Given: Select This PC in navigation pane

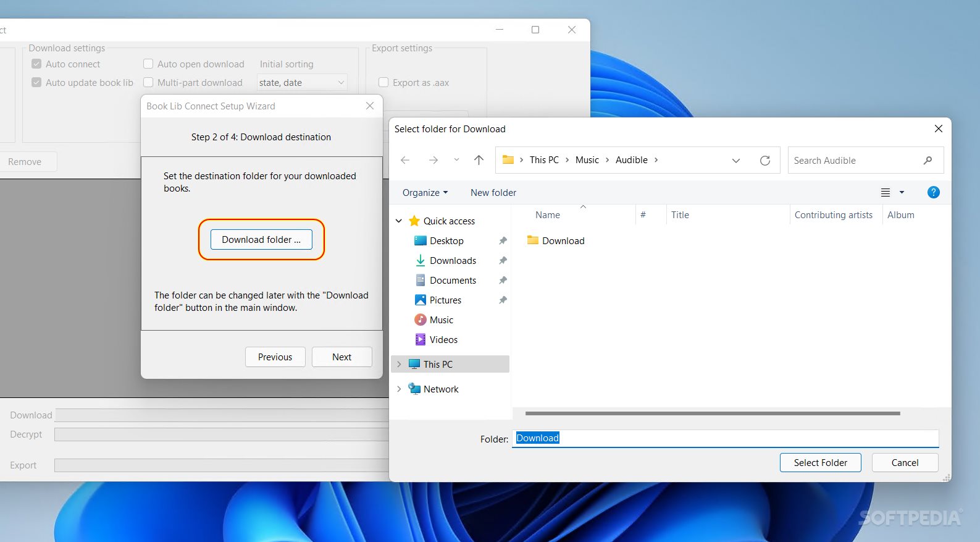Looking at the screenshot, I should tap(438, 364).
